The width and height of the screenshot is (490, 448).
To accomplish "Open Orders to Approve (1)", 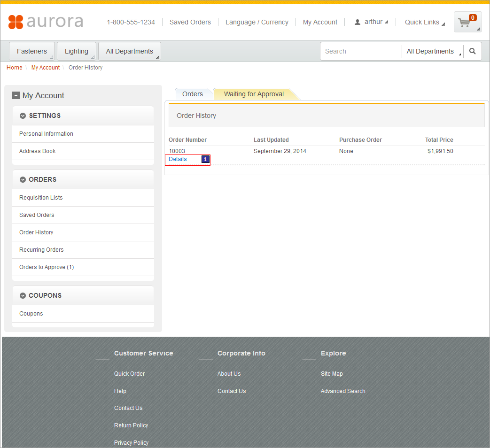I will coord(47,267).
